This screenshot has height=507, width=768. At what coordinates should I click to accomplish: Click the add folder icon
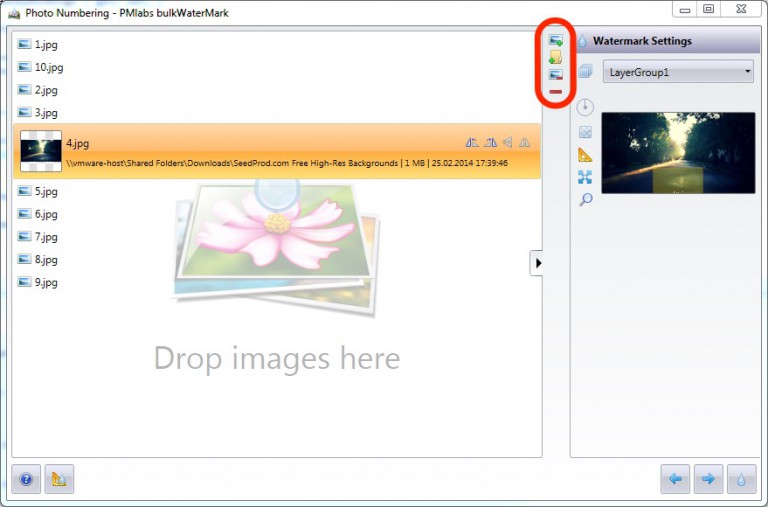(x=555, y=58)
